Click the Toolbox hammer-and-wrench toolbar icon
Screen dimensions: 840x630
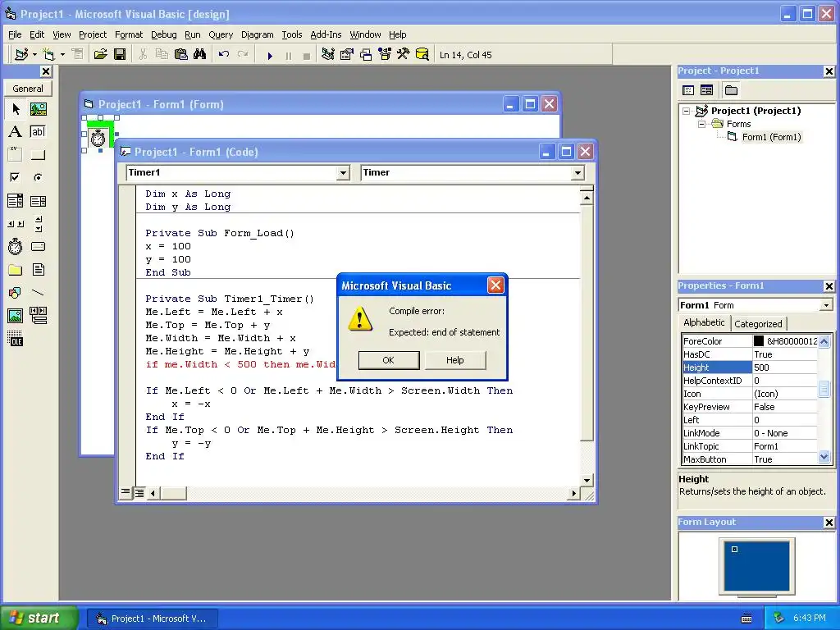tap(404, 55)
